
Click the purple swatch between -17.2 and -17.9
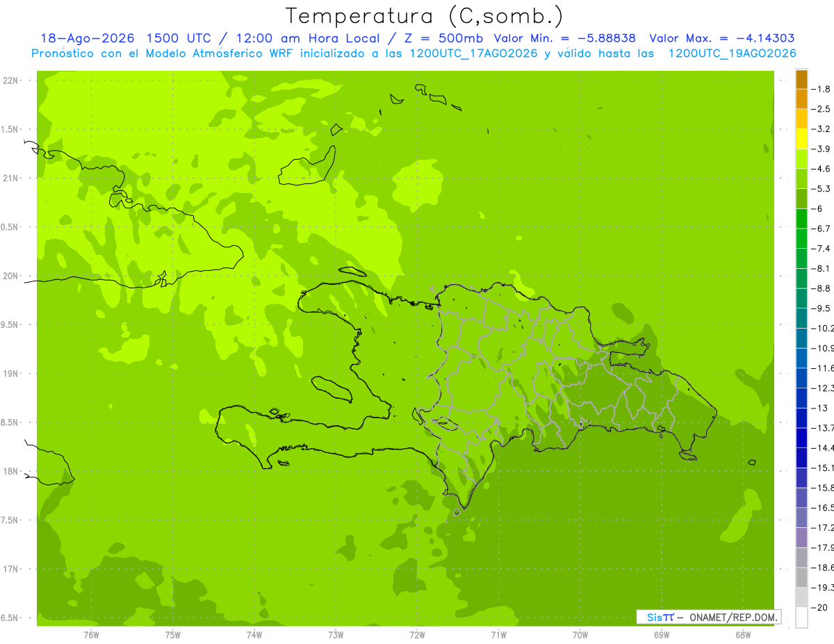801,538
